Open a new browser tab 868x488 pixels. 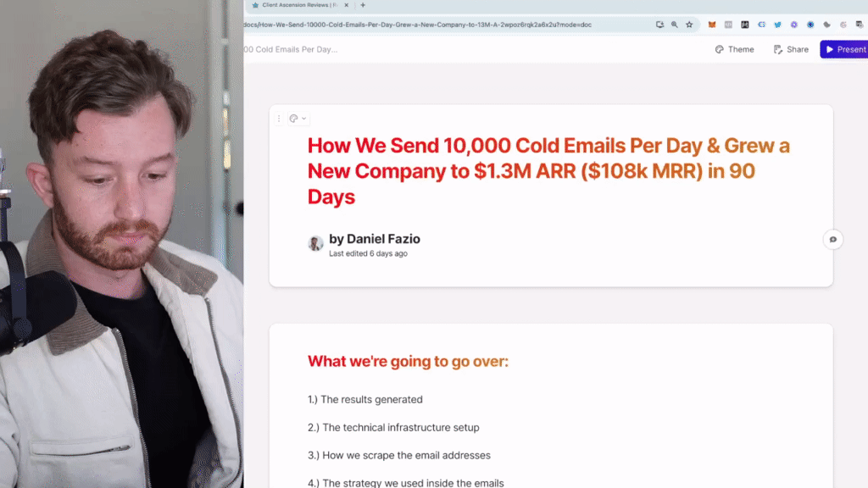coord(363,5)
